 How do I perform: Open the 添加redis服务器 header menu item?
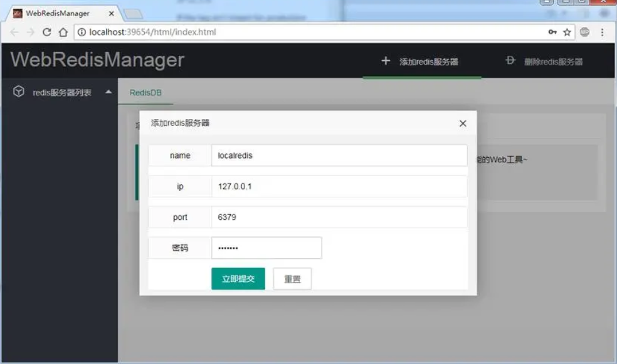[422, 61]
